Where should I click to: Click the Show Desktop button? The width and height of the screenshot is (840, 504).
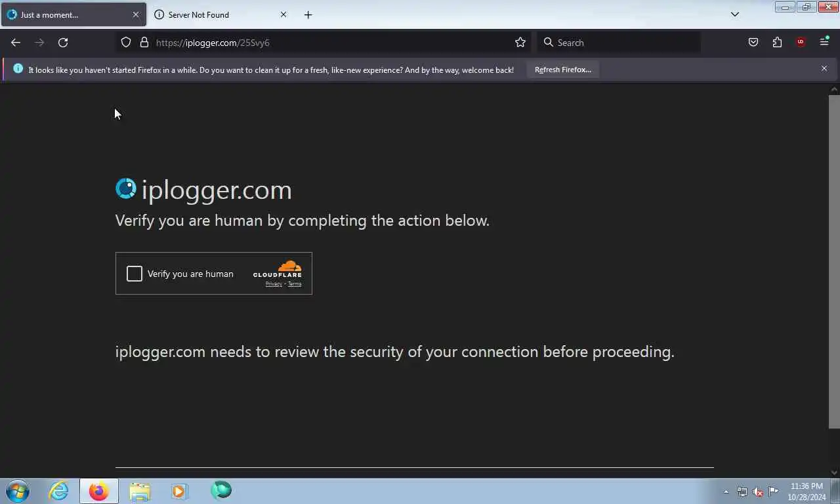835,491
